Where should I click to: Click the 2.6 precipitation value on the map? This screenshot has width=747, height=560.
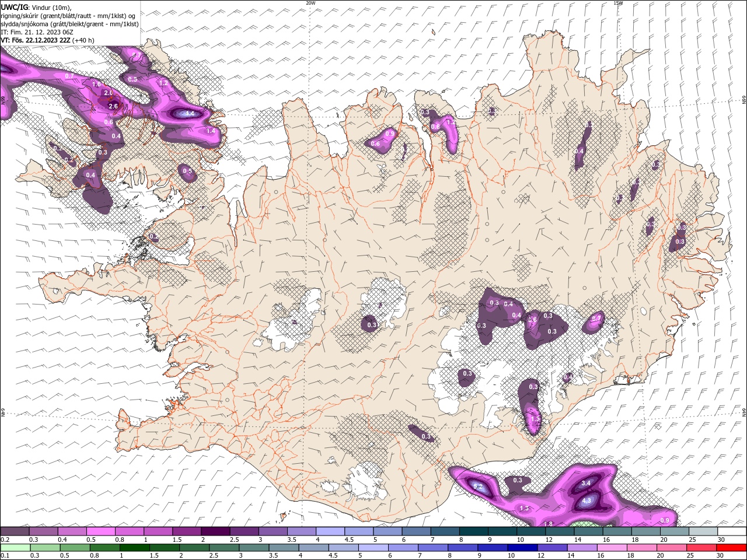pos(113,106)
